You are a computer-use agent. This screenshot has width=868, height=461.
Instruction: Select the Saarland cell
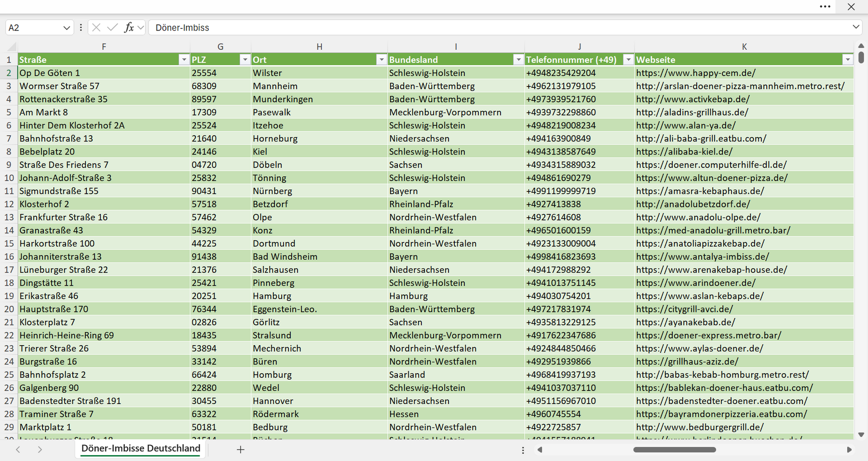(456, 375)
